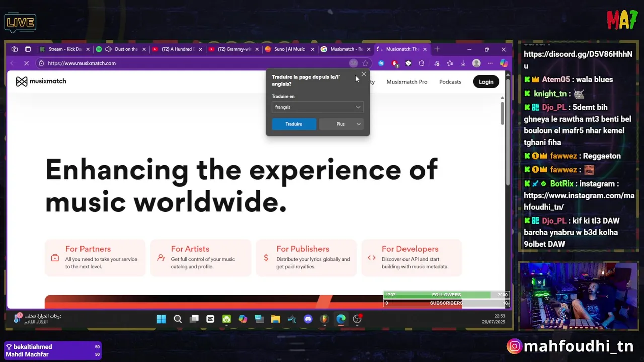Switch to Microsoft Edge on taskbar
Screen dimensions: 644x362
tap(341, 319)
